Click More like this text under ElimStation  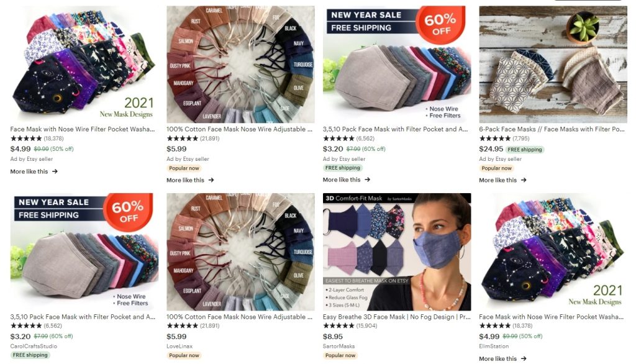tap(497, 359)
